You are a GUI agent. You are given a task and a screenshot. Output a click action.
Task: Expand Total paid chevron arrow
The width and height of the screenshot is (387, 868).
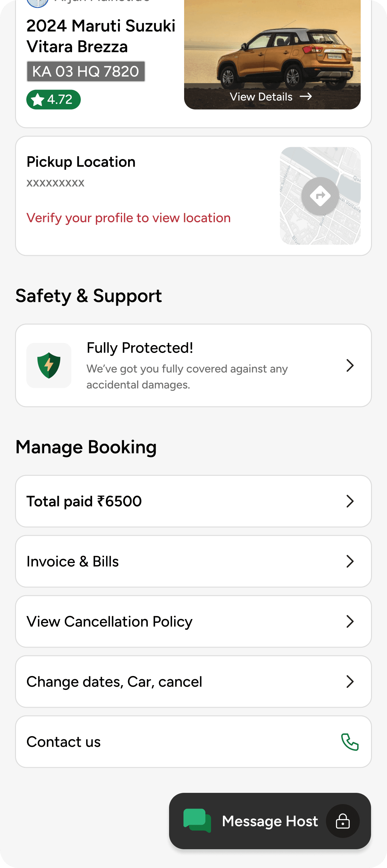350,501
